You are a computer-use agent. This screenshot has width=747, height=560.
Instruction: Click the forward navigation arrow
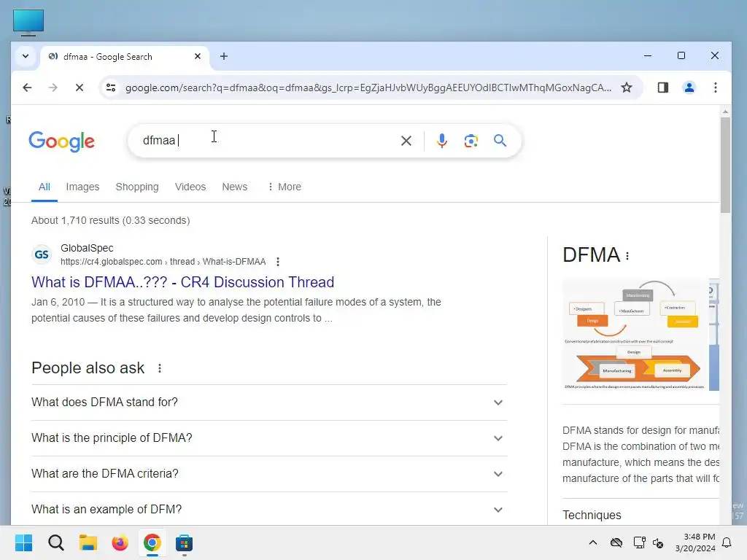click(53, 87)
